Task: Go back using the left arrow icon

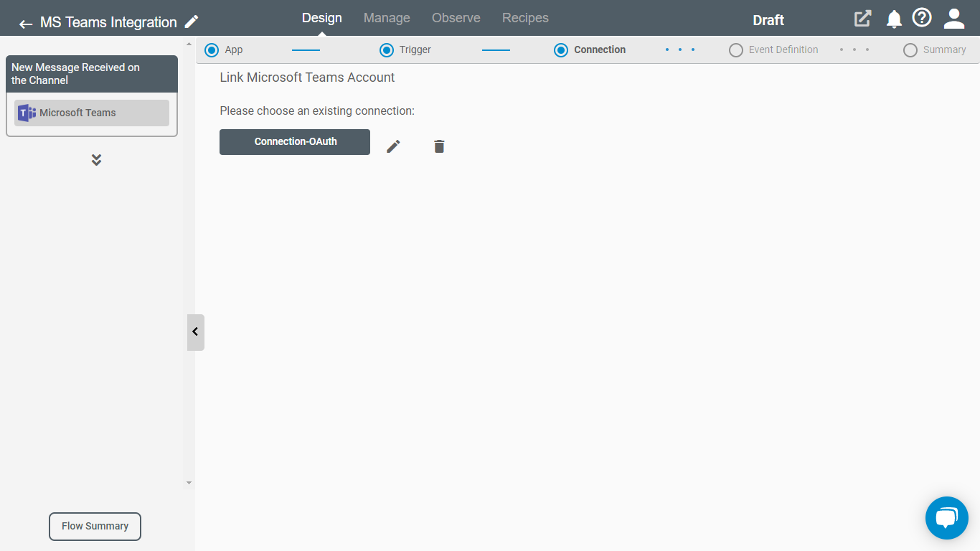Action: point(26,24)
